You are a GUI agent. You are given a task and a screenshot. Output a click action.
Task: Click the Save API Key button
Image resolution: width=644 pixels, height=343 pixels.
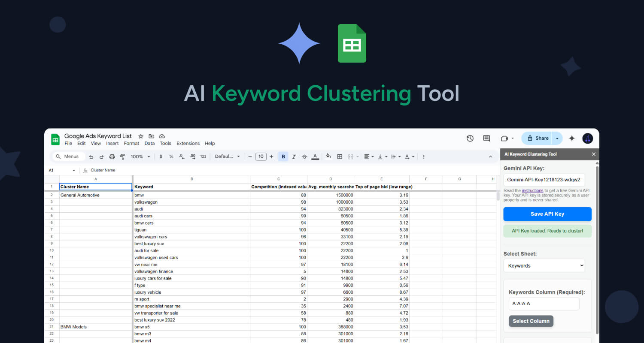pos(547,214)
